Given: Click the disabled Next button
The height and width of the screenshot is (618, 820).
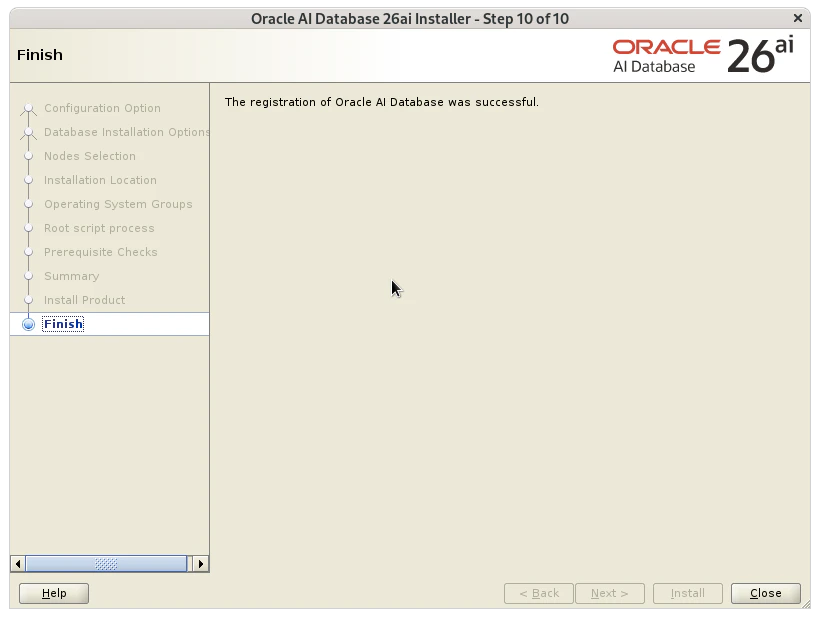Looking at the screenshot, I should [x=610, y=593].
